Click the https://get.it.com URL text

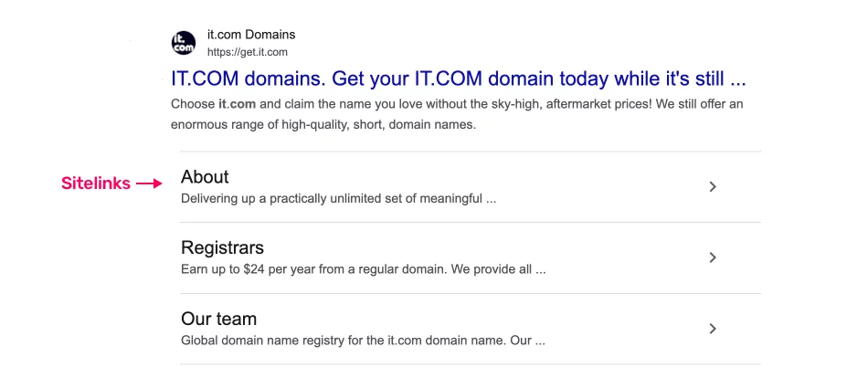pyautogui.click(x=248, y=52)
